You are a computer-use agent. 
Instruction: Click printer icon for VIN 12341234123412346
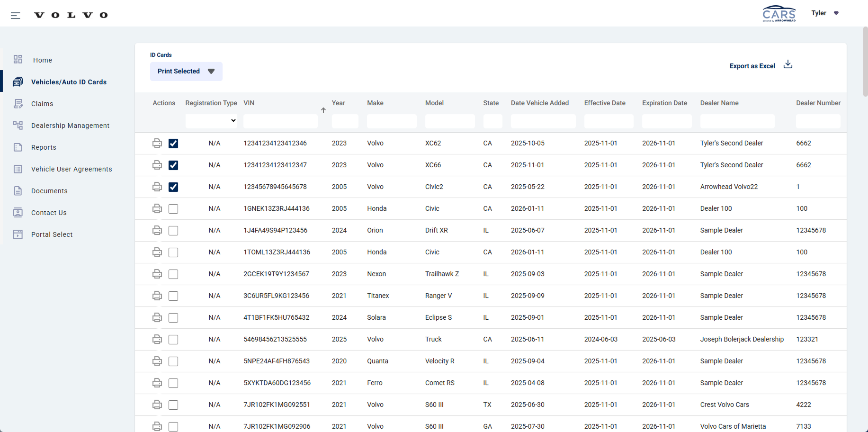[157, 143]
